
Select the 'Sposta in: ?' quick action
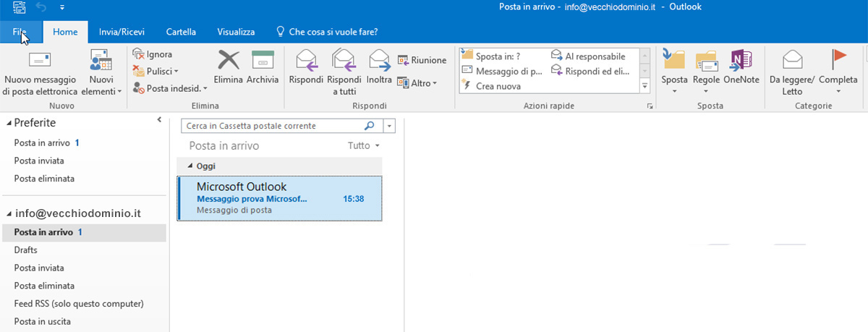[491, 56]
